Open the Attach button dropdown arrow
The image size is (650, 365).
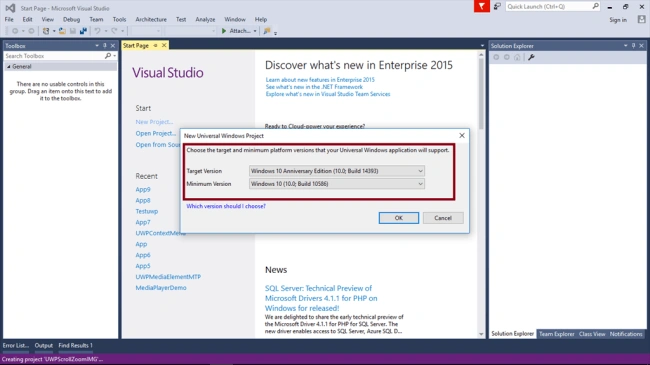tap(255, 31)
